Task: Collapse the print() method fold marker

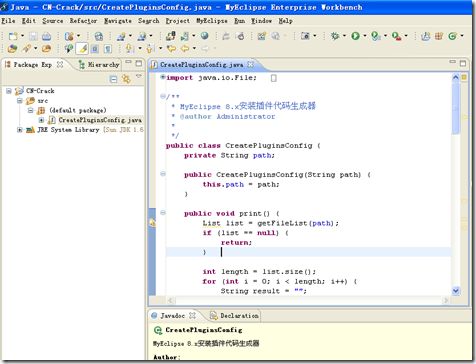Action: point(163,213)
